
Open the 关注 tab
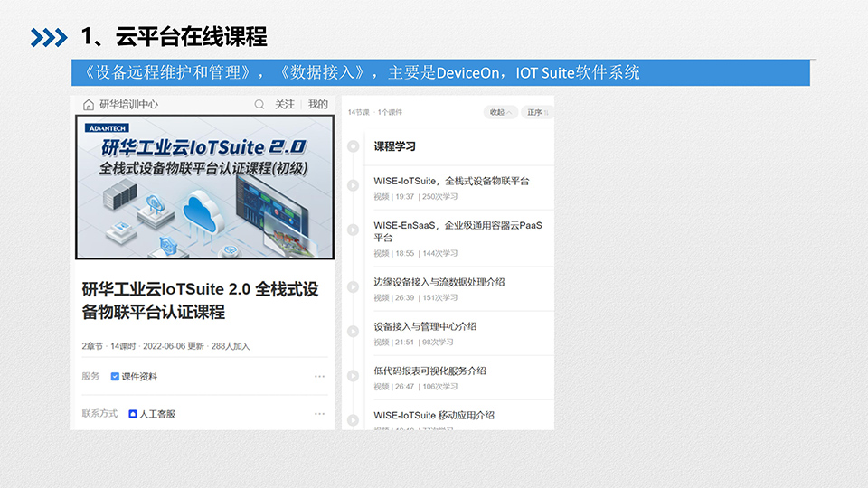[285, 105]
